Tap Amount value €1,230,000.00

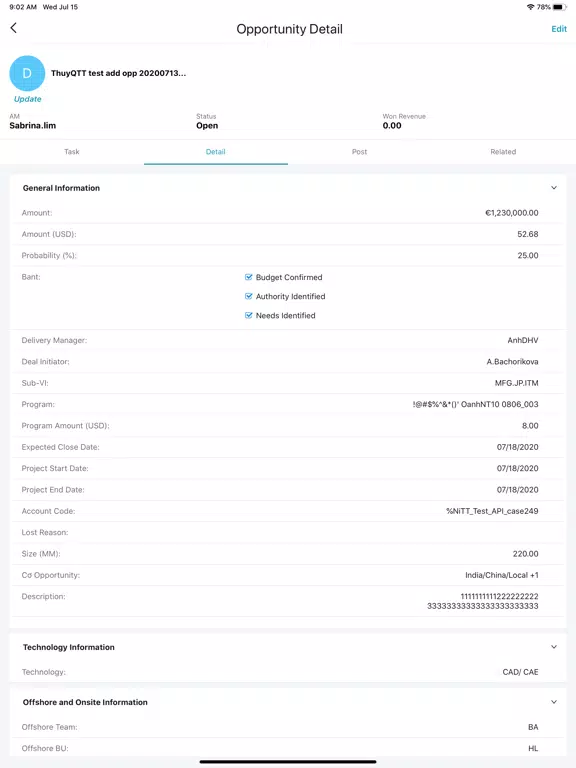[512, 213]
